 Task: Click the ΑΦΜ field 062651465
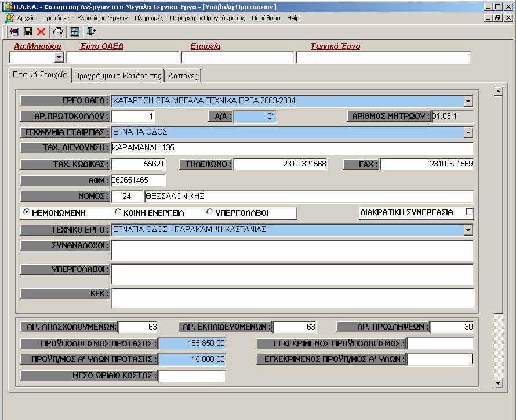(138, 180)
